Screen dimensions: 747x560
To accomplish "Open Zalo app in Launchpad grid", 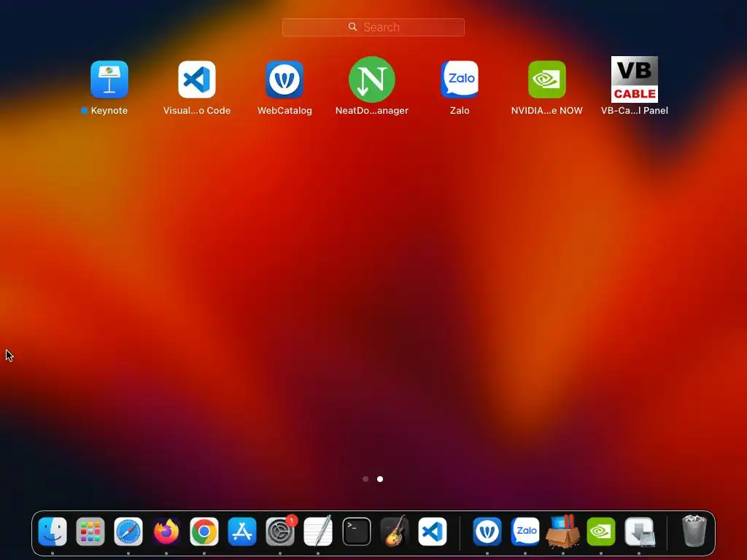I will pos(460,79).
